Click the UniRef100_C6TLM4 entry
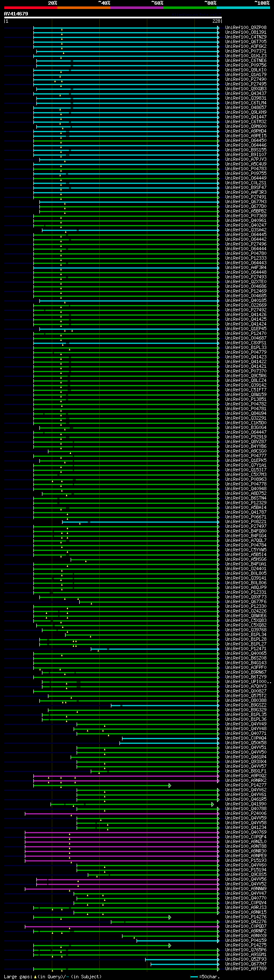 (246, 103)
